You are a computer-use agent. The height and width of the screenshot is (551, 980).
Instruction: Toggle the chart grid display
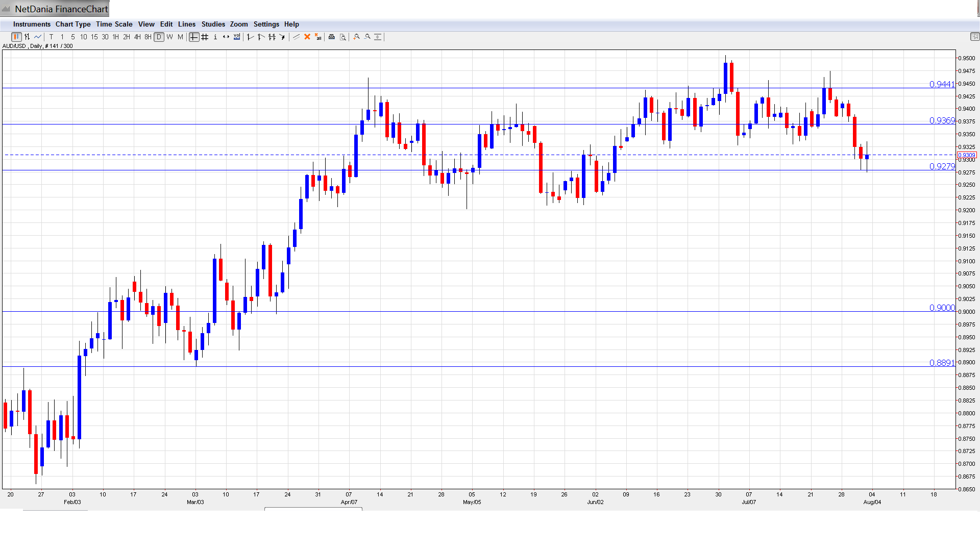205,37
